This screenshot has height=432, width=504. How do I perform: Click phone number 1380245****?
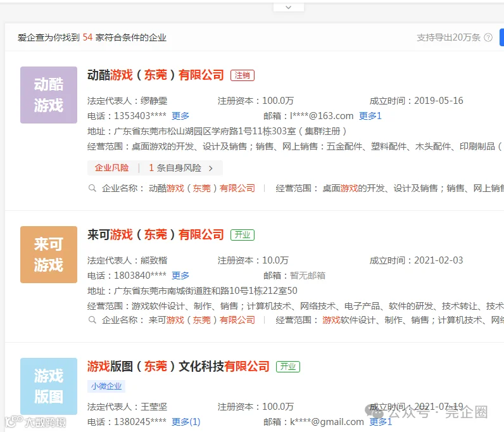140,422
